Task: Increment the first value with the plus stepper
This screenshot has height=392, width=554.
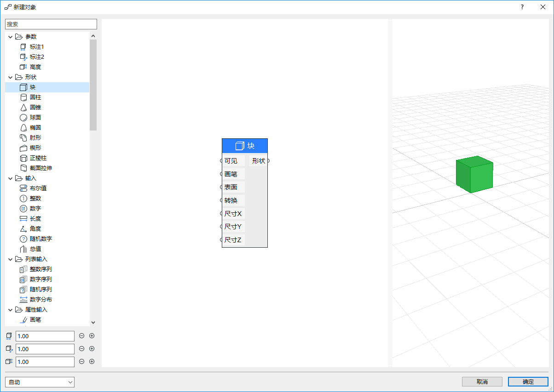Action: pos(92,335)
